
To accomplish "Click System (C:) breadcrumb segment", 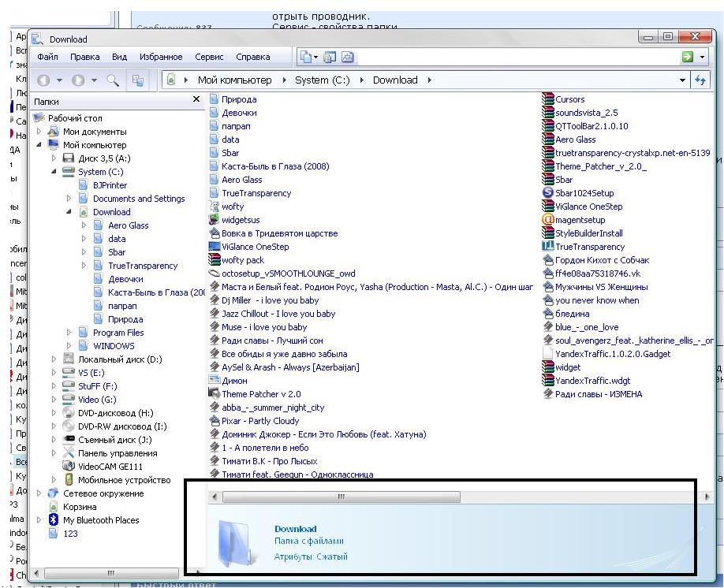I will click(x=323, y=80).
